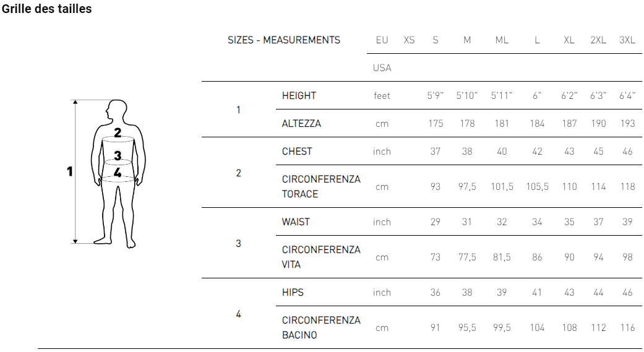Click the number 2 chest marker on figure

(x=118, y=132)
